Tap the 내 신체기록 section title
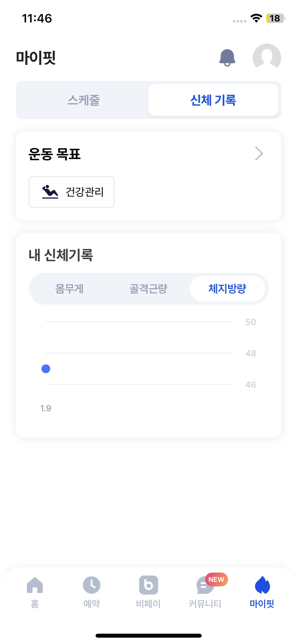297x644 pixels. [x=61, y=255]
